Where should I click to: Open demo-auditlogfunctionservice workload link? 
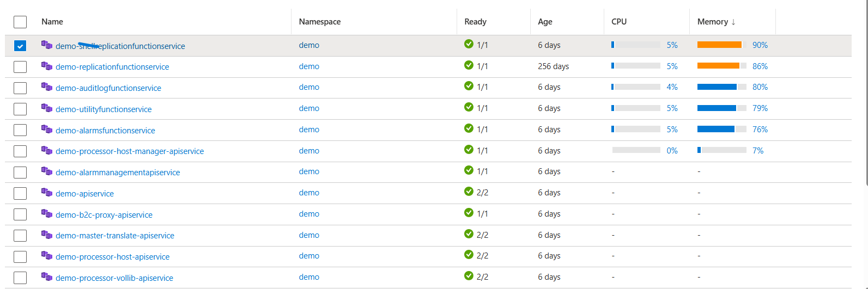108,88
